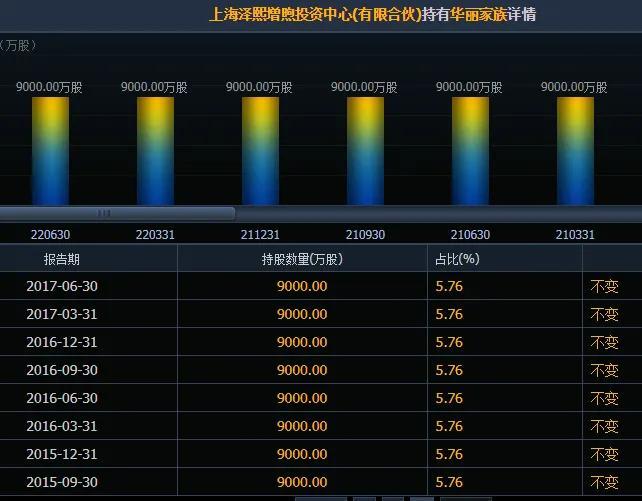Click 5.76 ratio in the 2015-09-30 row
Image resolution: width=642 pixels, height=501 pixels.
(x=449, y=482)
